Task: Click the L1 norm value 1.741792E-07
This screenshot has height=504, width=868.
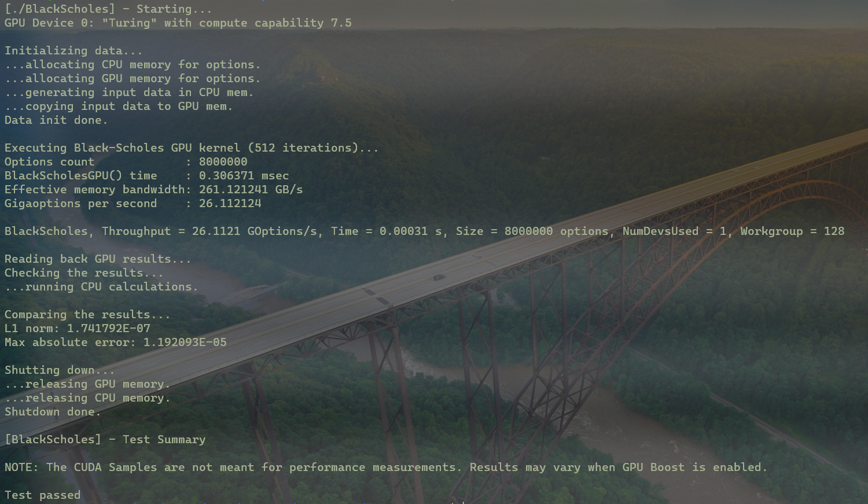Action: click(x=109, y=329)
